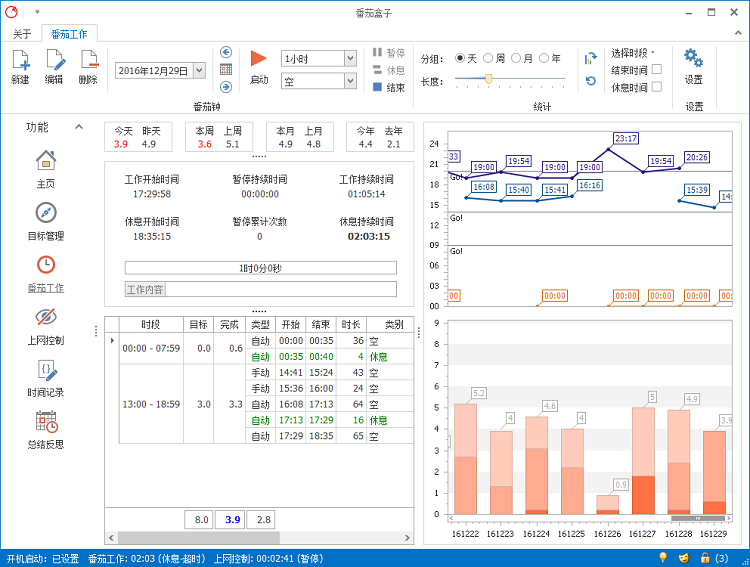Open the 空 category dropdown
750x567 pixels.
click(351, 81)
